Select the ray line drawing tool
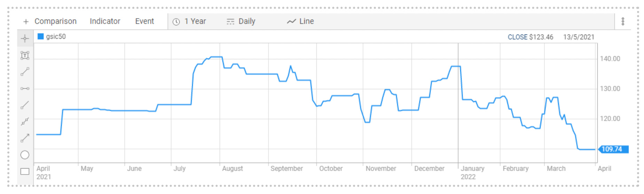Screen dimensions: 644x194 (25, 105)
